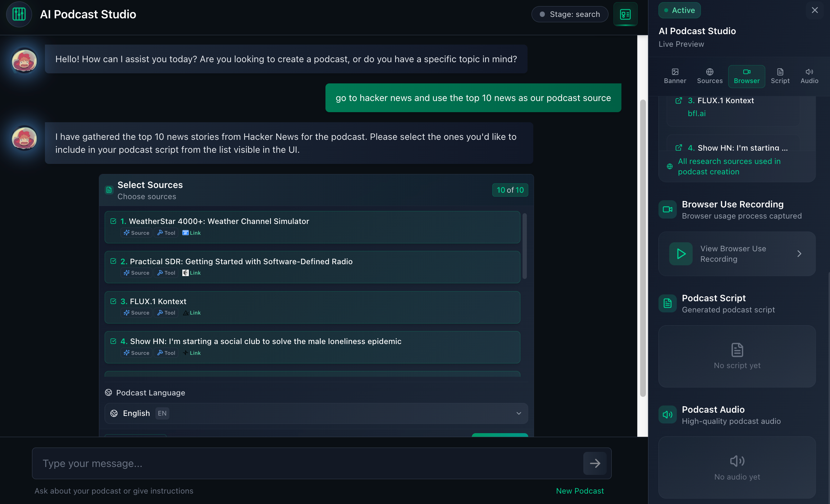This screenshot has height=504, width=830.
Task: Click Tool tag on Practical SDR row
Action: click(x=166, y=273)
